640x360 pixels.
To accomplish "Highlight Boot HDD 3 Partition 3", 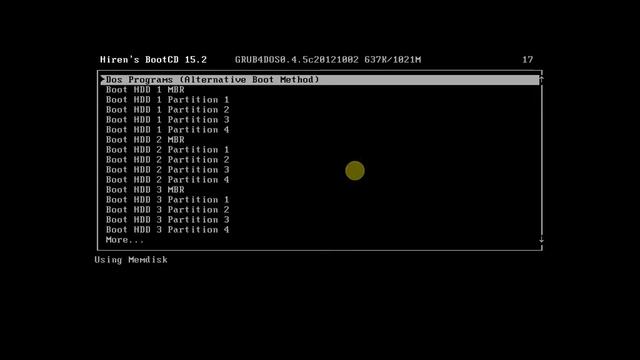I will (x=167, y=220).
